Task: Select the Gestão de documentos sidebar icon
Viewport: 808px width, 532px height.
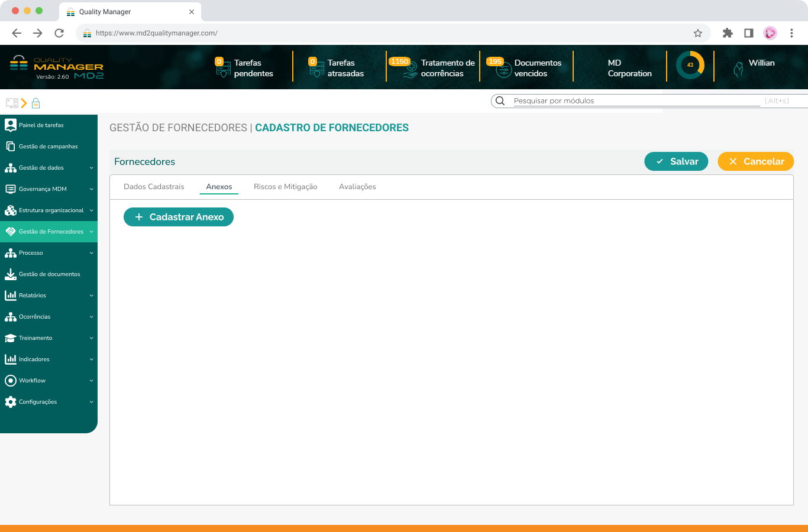Action: click(x=10, y=274)
